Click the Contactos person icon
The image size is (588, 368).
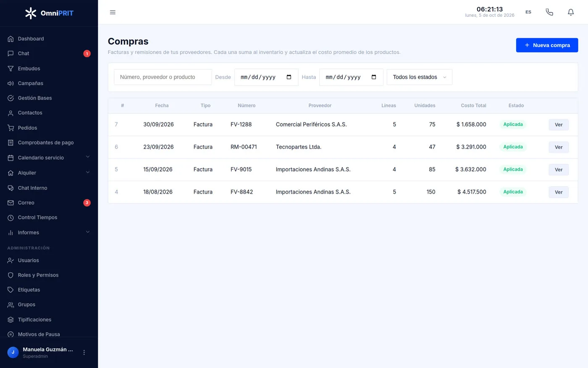[11, 113]
